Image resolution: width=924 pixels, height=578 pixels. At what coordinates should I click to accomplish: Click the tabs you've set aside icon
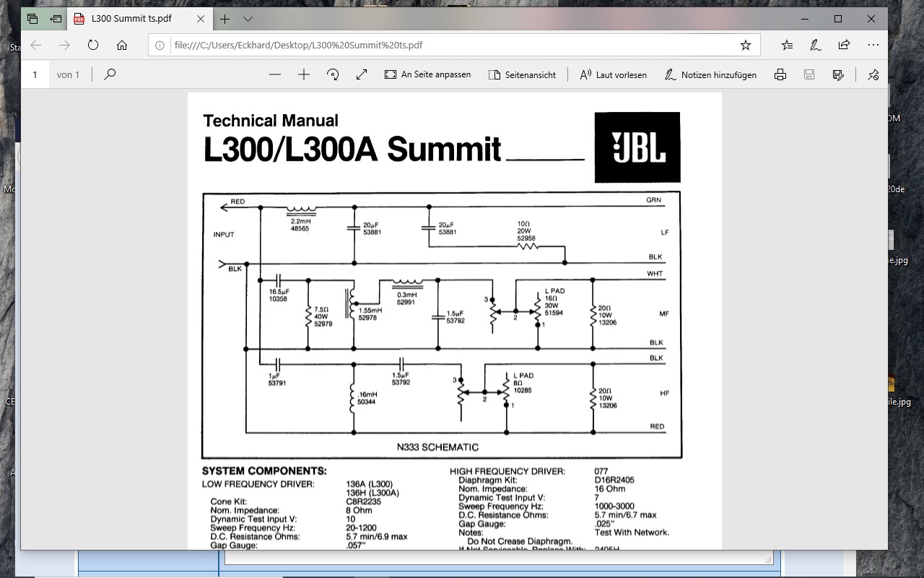pos(33,19)
